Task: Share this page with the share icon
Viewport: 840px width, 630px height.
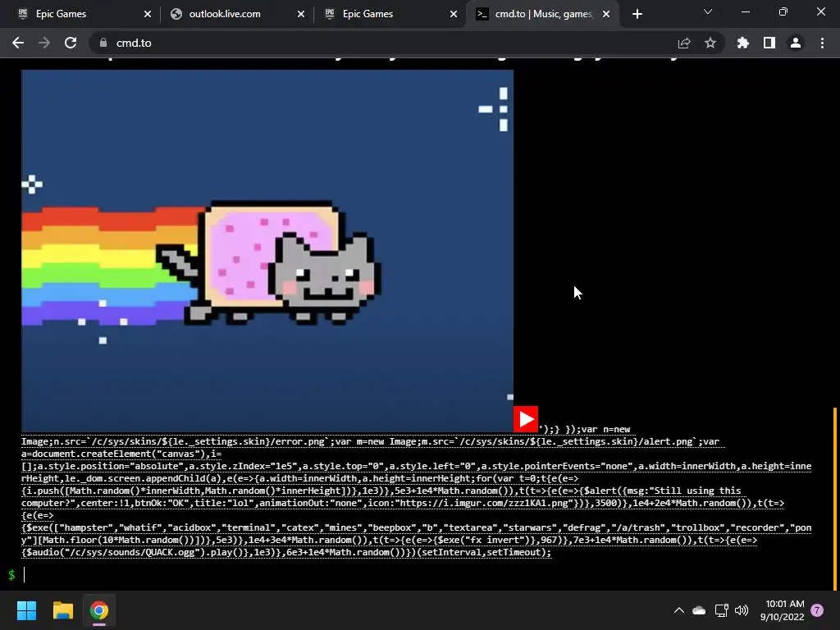Action: pos(684,43)
